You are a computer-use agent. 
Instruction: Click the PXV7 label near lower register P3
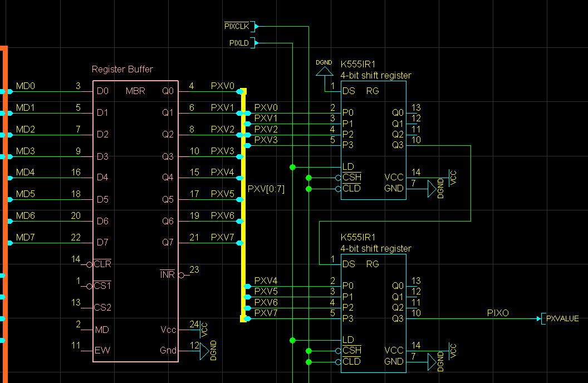click(266, 313)
